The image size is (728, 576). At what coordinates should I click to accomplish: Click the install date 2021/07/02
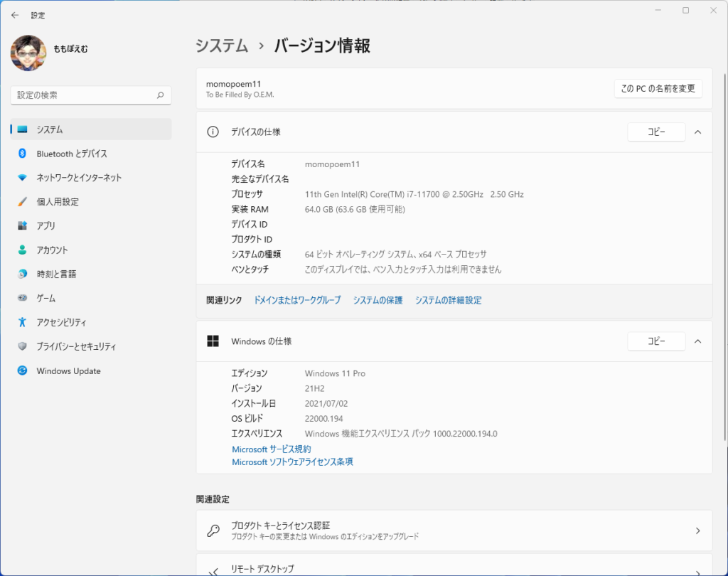click(326, 404)
